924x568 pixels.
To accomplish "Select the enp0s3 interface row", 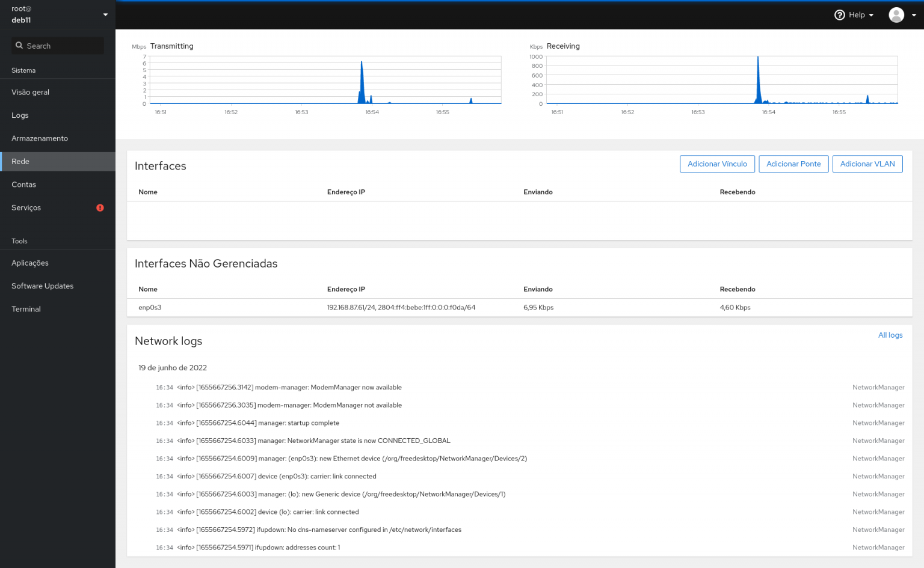I will [150, 308].
